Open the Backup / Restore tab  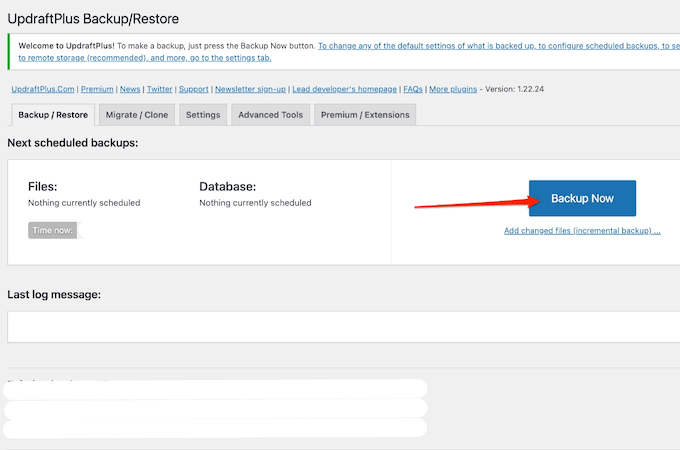point(53,115)
